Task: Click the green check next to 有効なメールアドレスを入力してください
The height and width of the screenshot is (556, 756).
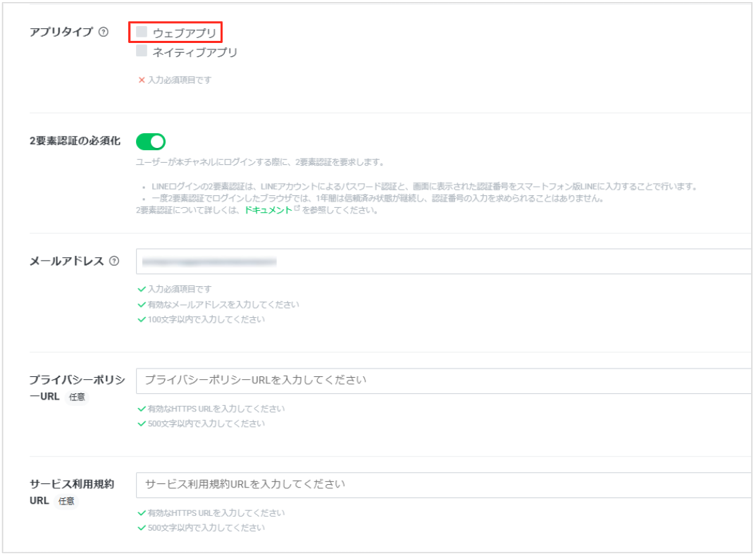Action: pyautogui.click(x=142, y=304)
